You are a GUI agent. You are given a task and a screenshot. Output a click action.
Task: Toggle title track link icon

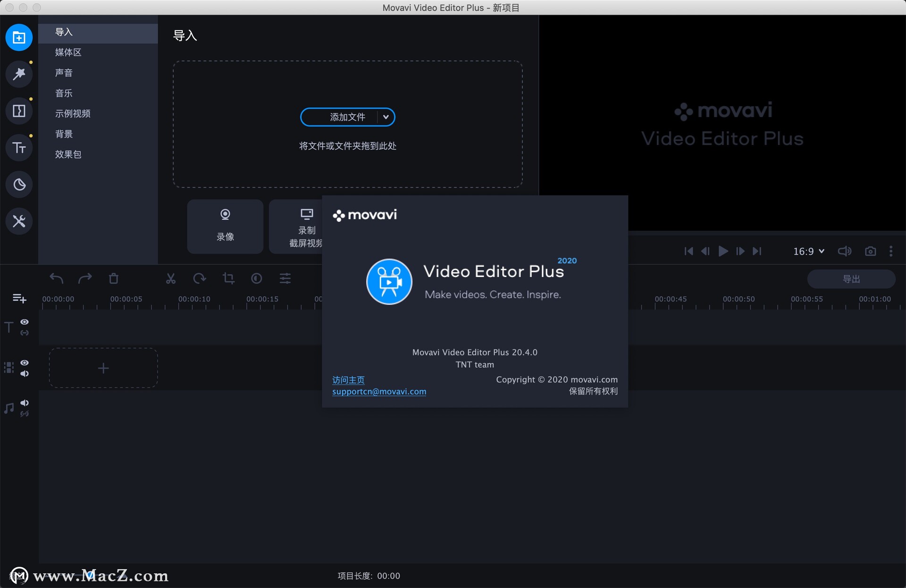click(x=25, y=333)
